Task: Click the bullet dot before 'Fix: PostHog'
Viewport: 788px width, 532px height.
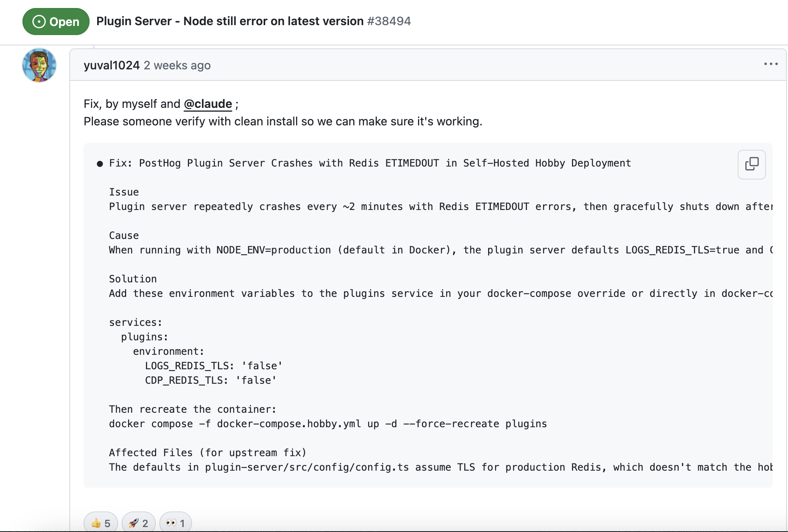Action: (x=100, y=164)
